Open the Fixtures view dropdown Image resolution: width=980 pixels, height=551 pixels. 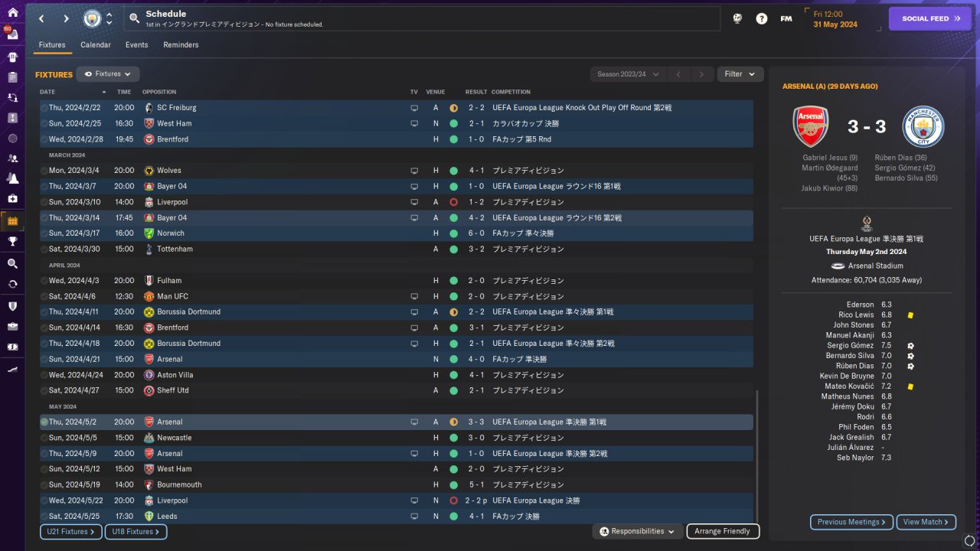[108, 74]
